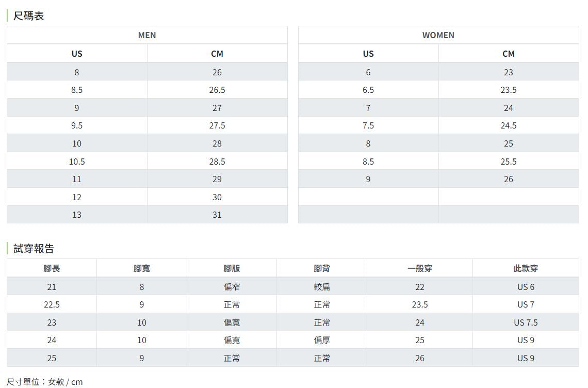The width and height of the screenshot is (588, 388).
Task: Click the 腳長 column header
Action: [x=52, y=268]
